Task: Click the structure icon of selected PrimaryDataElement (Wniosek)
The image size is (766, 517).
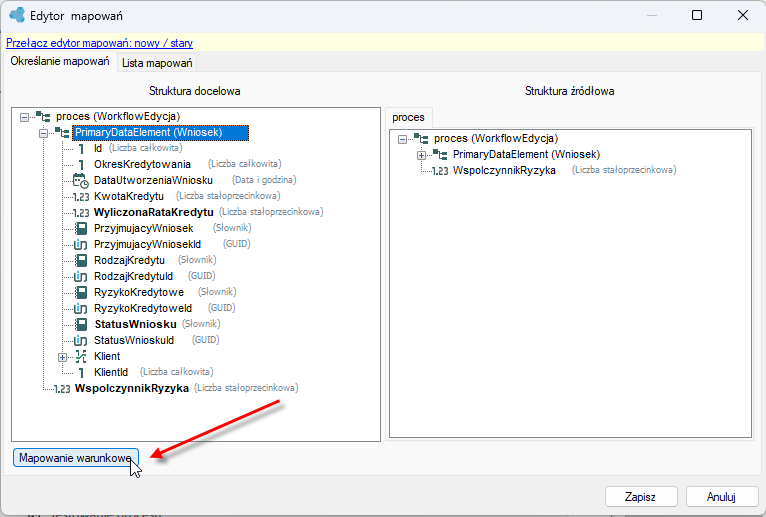Action: point(62,132)
